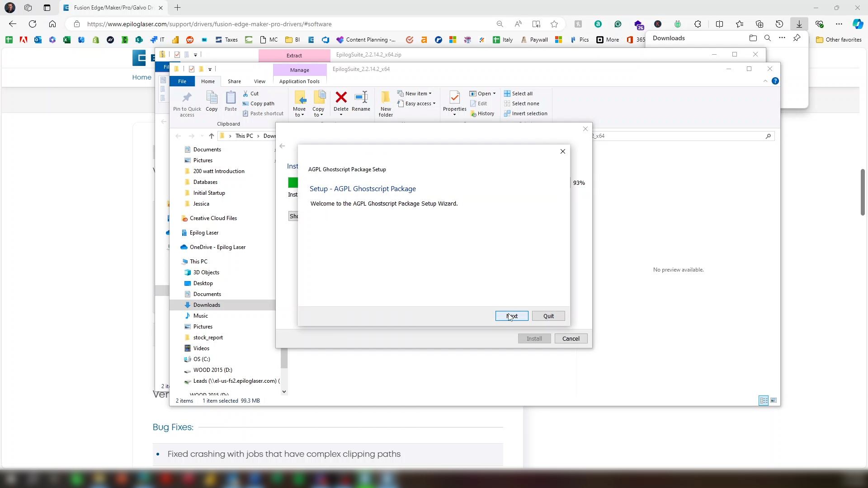This screenshot has height=488, width=868.
Task: Click the Paste icon in Clipboard group
Action: point(231,98)
